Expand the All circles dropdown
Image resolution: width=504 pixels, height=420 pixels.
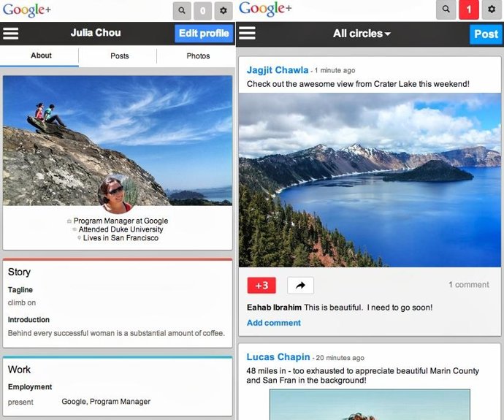362,34
